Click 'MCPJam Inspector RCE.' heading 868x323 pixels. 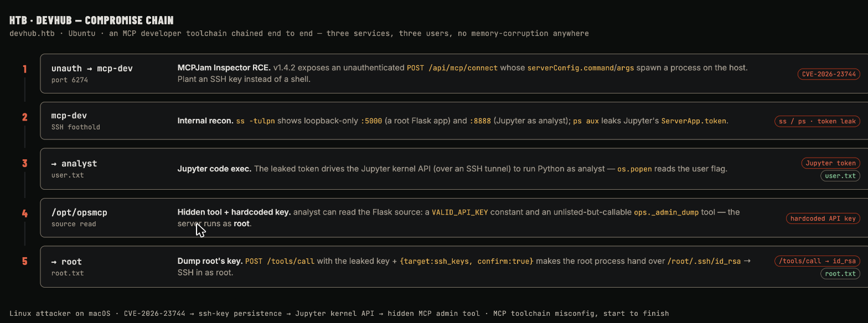pyautogui.click(x=224, y=67)
